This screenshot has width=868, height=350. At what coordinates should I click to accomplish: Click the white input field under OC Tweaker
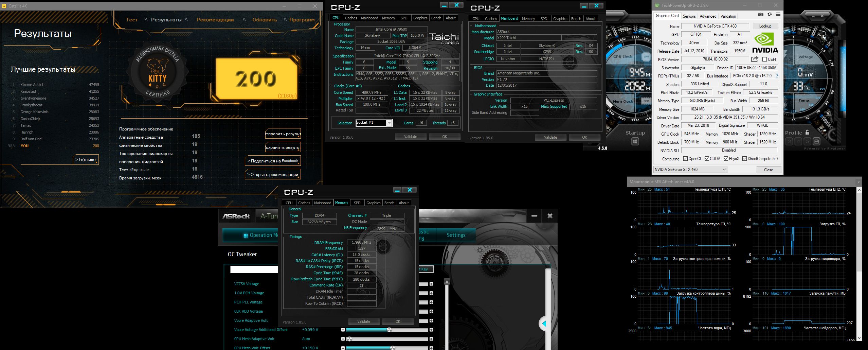[x=254, y=269]
